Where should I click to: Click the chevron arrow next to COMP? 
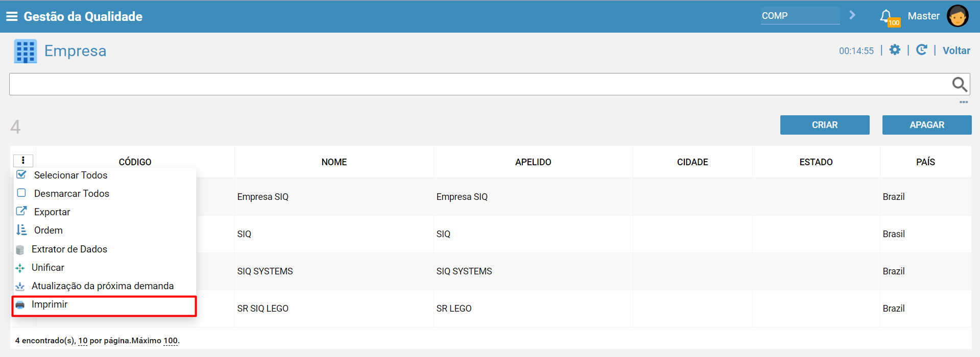click(852, 15)
